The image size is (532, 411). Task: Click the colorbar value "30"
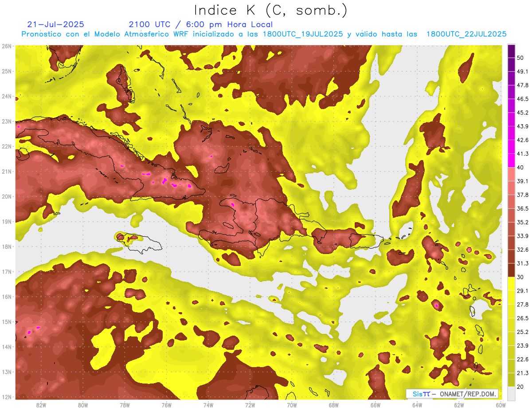coord(520,277)
